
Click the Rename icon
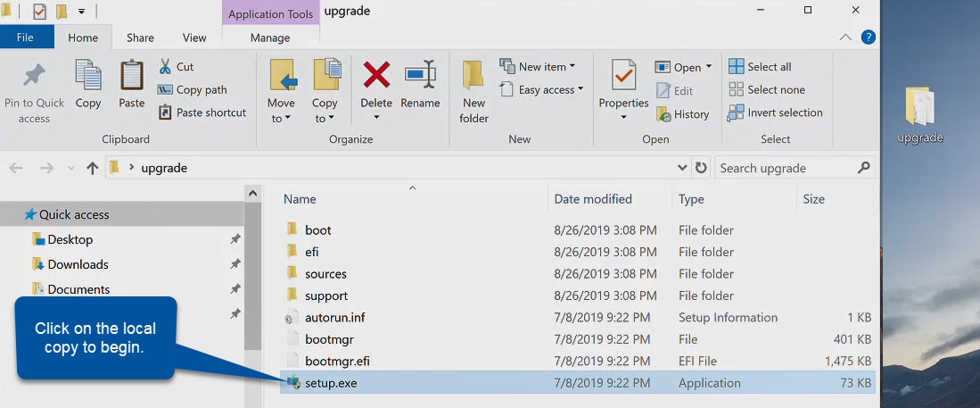point(420,74)
